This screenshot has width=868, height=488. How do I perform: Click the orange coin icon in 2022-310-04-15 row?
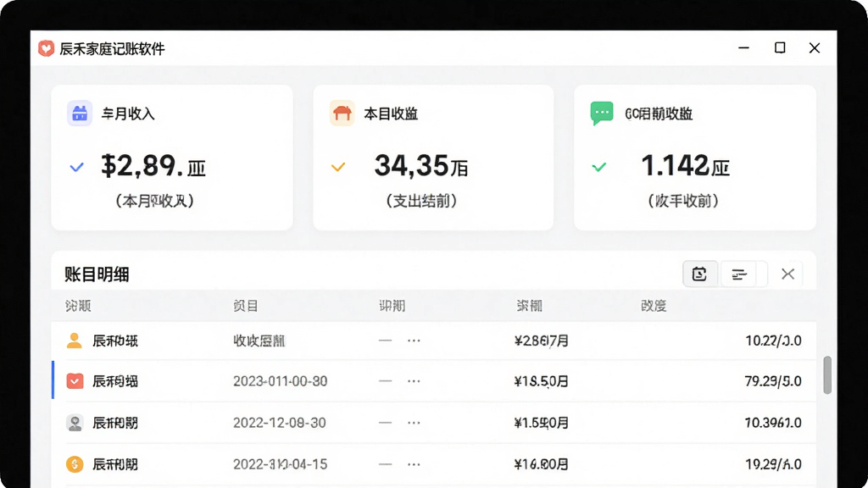(75, 464)
